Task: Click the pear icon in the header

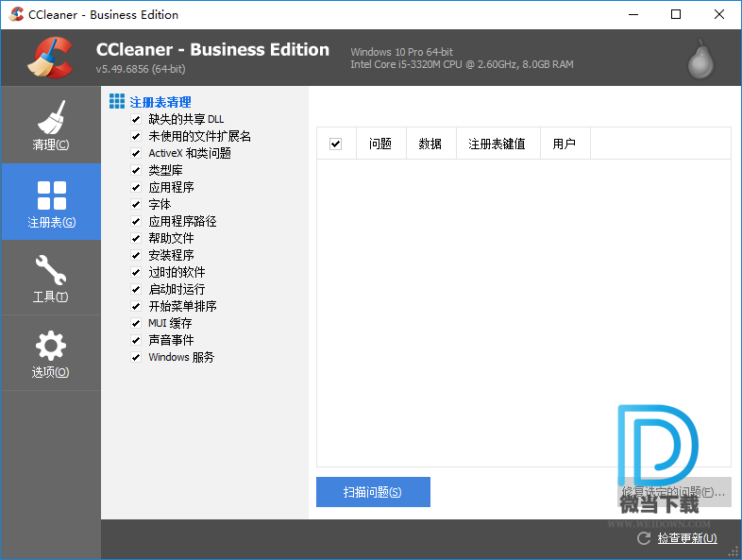Action: [700, 59]
